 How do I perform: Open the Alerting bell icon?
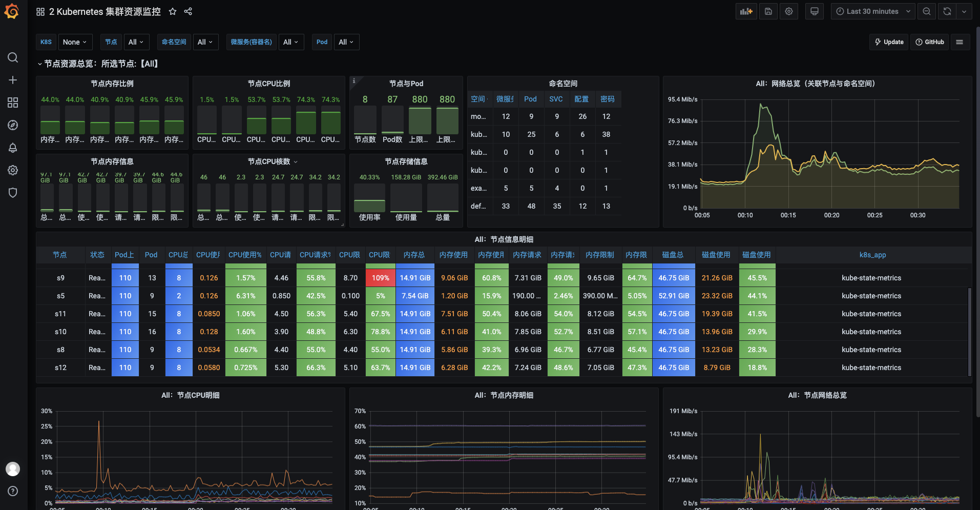13,148
